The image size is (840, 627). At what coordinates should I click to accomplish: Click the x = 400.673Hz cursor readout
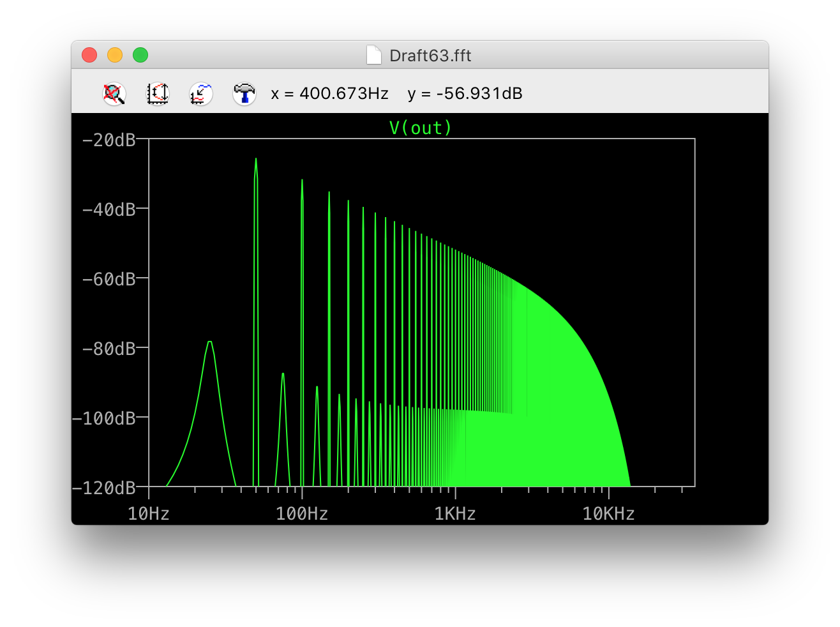click(x=329, y=94)
